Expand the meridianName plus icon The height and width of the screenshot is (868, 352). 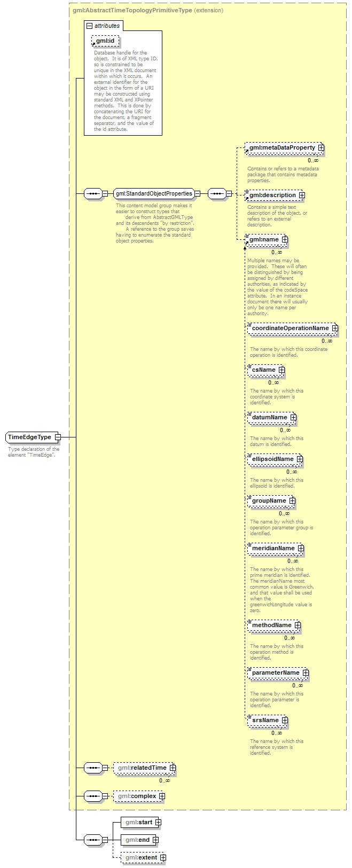click(301, 549)
